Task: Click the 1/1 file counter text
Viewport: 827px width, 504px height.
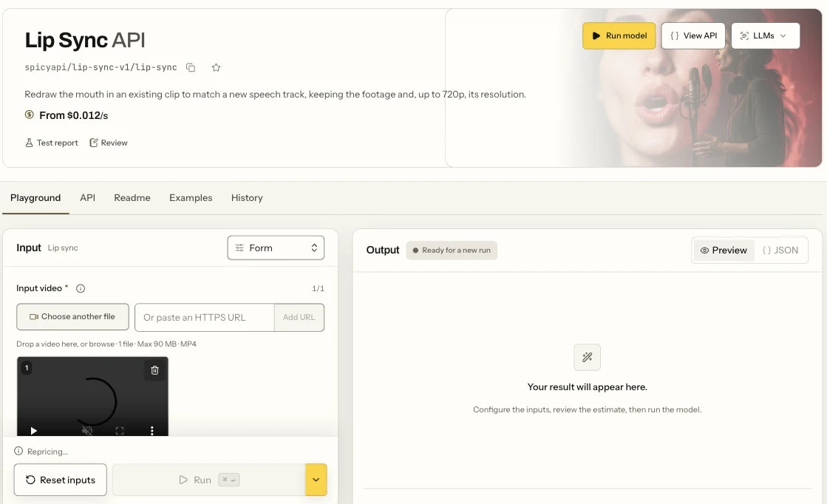Action: click(x=318, y=288)
